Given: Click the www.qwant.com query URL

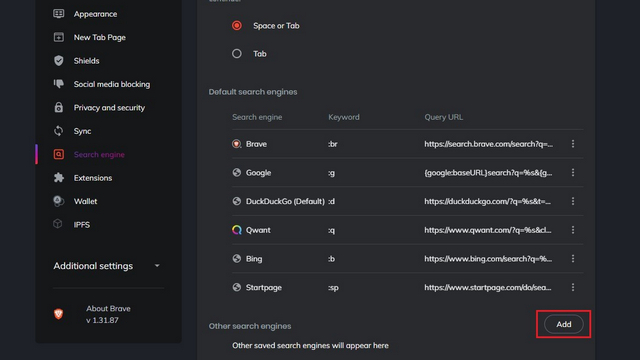Looking at the screenshot, I should 488,230.
